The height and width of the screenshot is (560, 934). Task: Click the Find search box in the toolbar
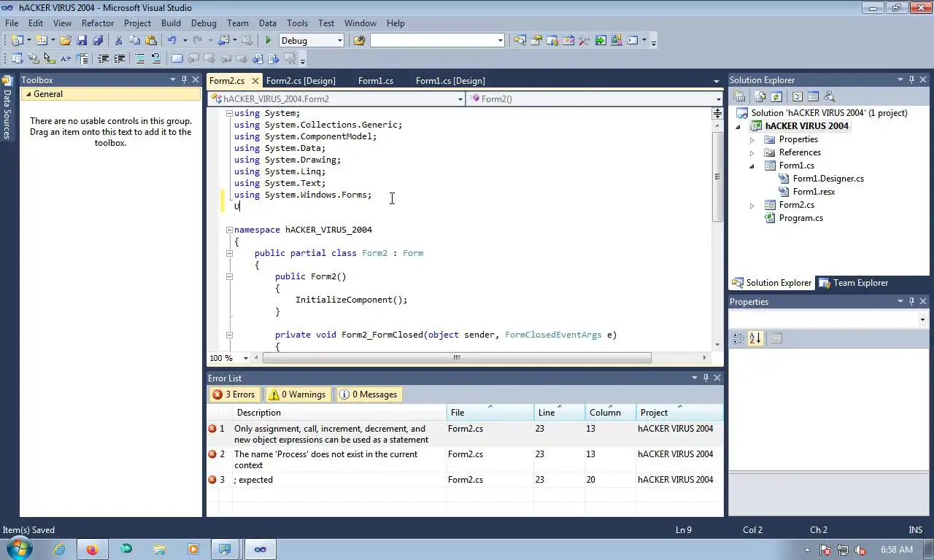click(x=437, y=41)
